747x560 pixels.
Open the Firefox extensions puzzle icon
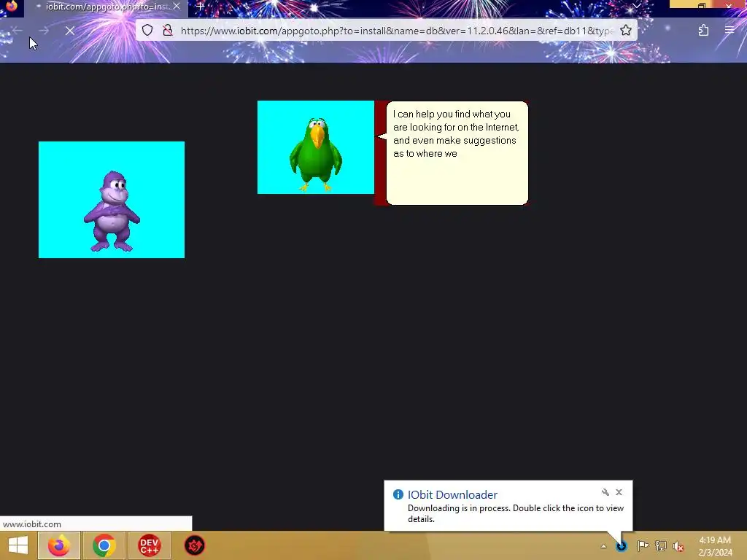coord(703,31)
